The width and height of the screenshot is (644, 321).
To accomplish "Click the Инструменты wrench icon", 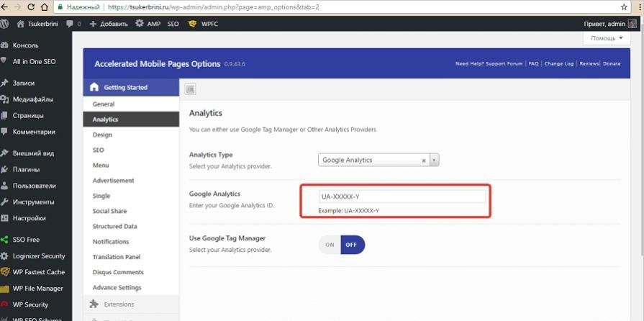I will (x=4, y=202).
